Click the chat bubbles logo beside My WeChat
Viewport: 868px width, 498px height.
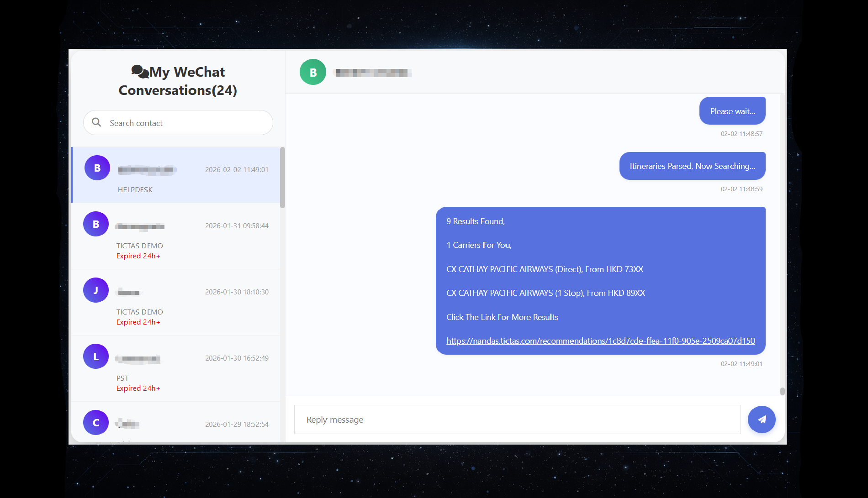tap(140, 72)
